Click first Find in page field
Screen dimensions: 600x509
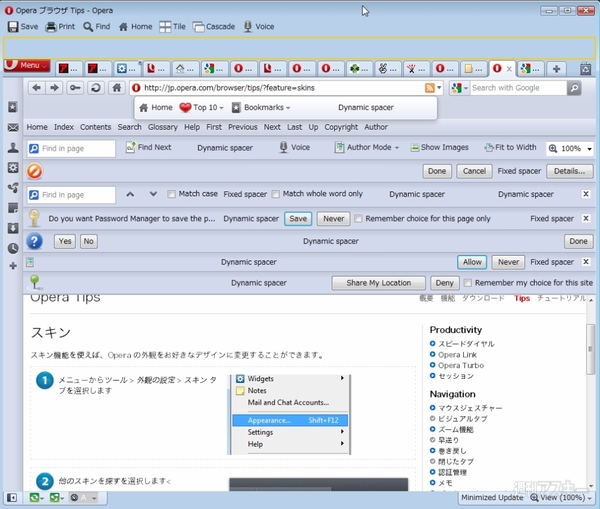71,148
